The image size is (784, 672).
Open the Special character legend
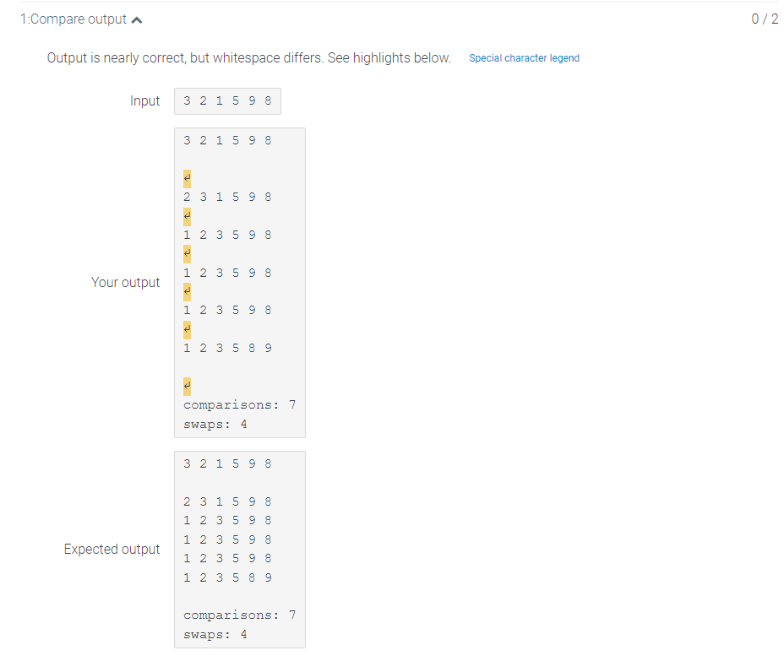tap(524, 58)
